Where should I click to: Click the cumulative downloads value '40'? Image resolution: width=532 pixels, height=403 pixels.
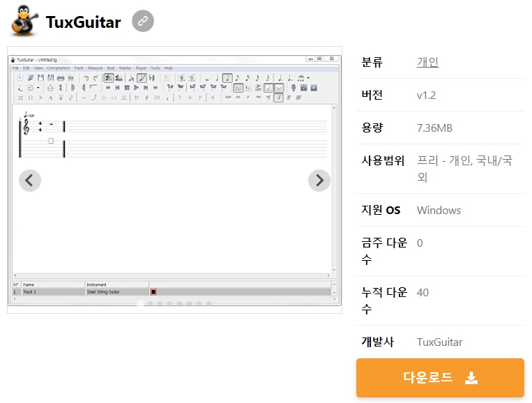(423, 292)
